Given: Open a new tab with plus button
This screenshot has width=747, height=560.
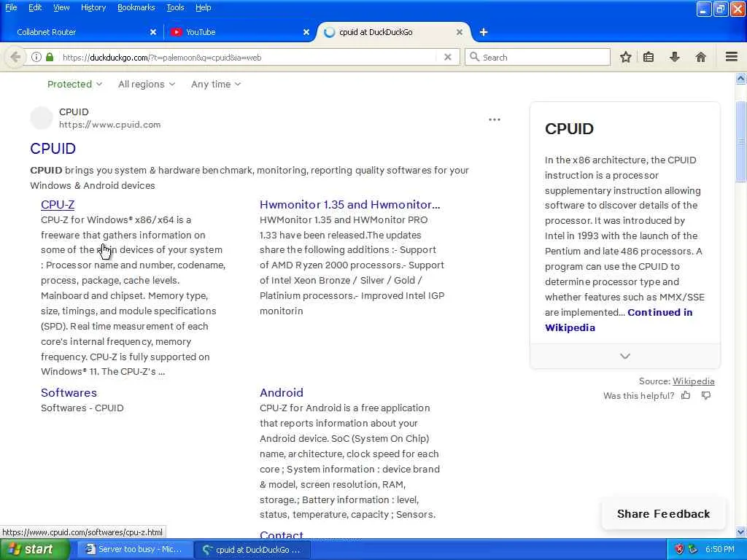Looking at the screenshot, I should [x=484, y=32].
